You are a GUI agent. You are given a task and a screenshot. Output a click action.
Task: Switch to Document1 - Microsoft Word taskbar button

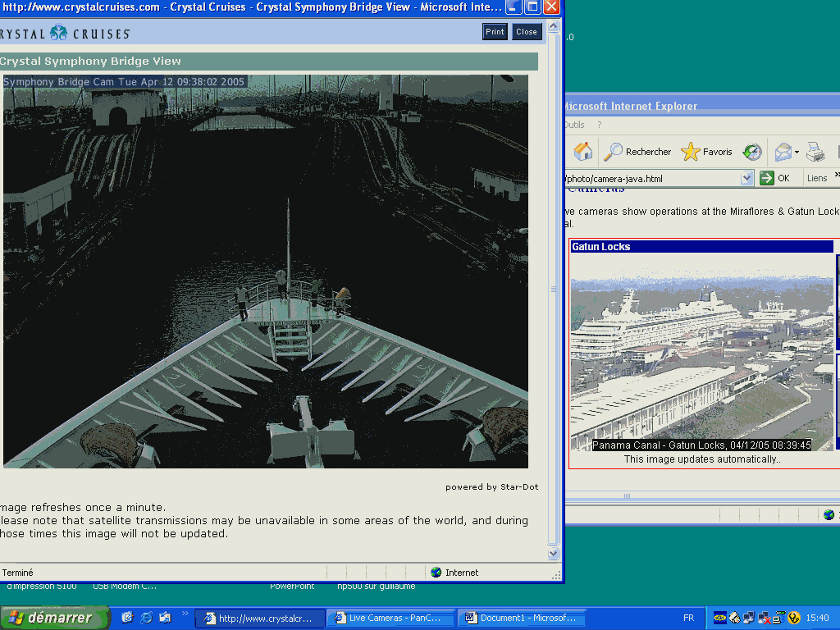coord(522,619)
